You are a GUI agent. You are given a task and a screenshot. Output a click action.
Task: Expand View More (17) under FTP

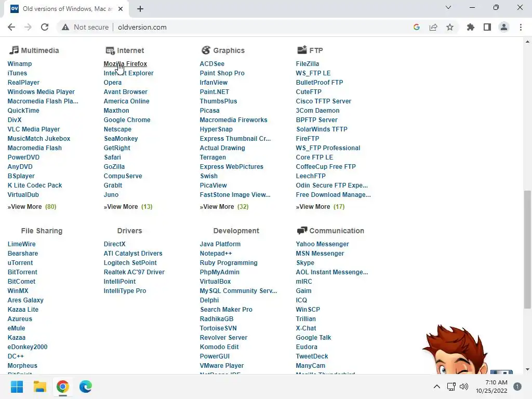(x=320, y=207)
